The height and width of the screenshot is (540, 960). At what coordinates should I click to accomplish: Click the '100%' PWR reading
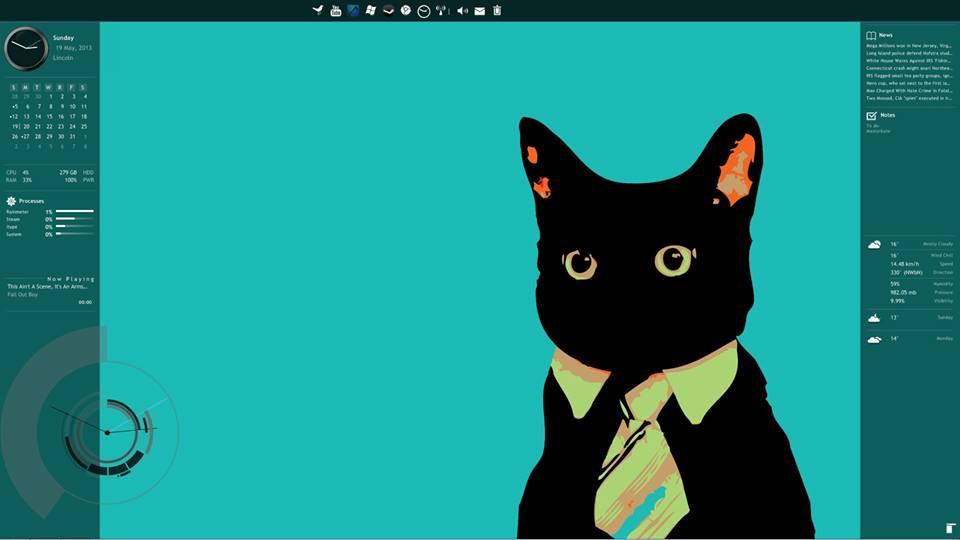click(71, 180)
